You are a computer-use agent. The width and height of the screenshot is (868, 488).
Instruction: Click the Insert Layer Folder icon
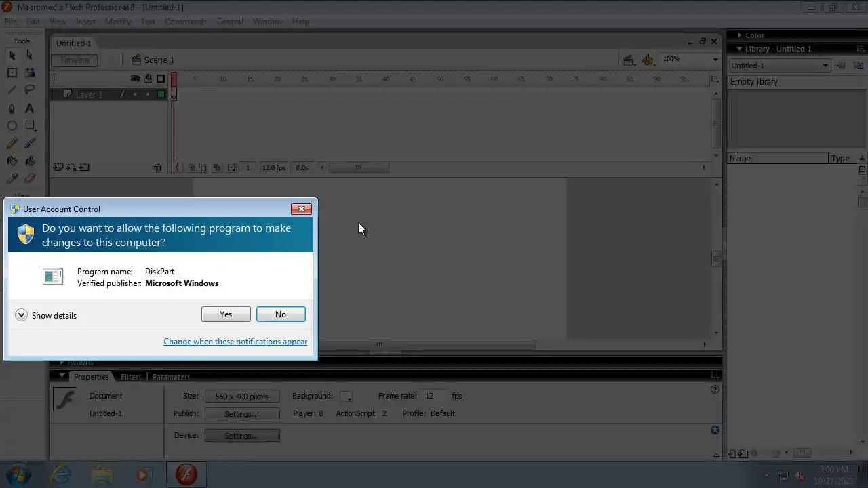84,167
